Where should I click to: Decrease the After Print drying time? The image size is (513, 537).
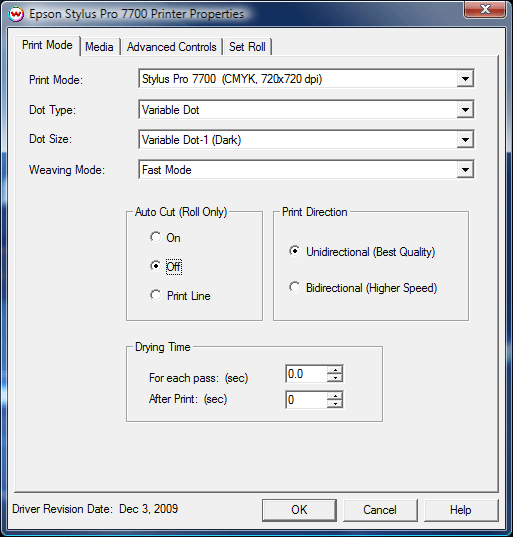click(x=335, y=403)
